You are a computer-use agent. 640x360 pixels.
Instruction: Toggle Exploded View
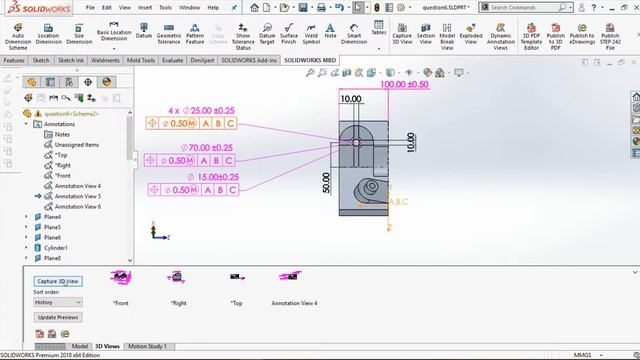[471, 33]
